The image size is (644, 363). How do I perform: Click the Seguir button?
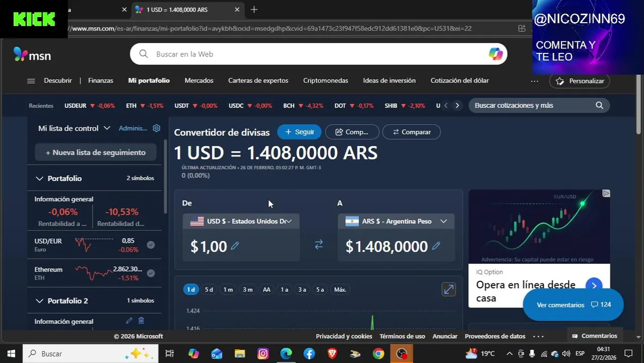[299, 132]
